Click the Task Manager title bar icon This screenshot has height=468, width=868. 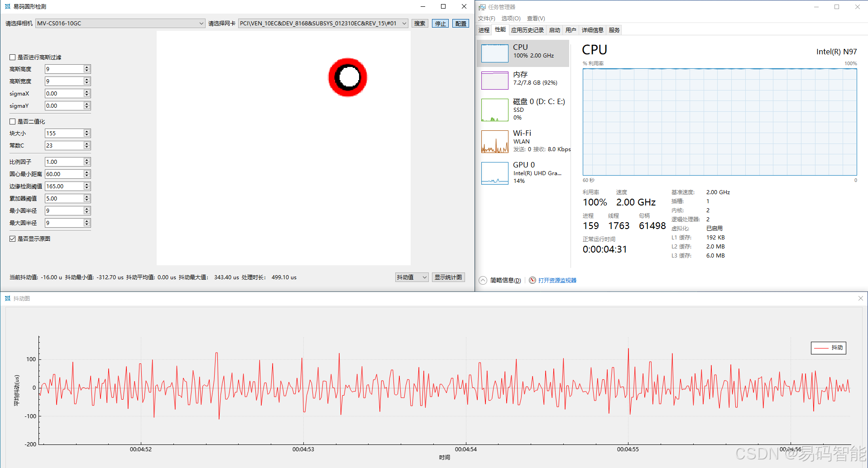[482, 7]
